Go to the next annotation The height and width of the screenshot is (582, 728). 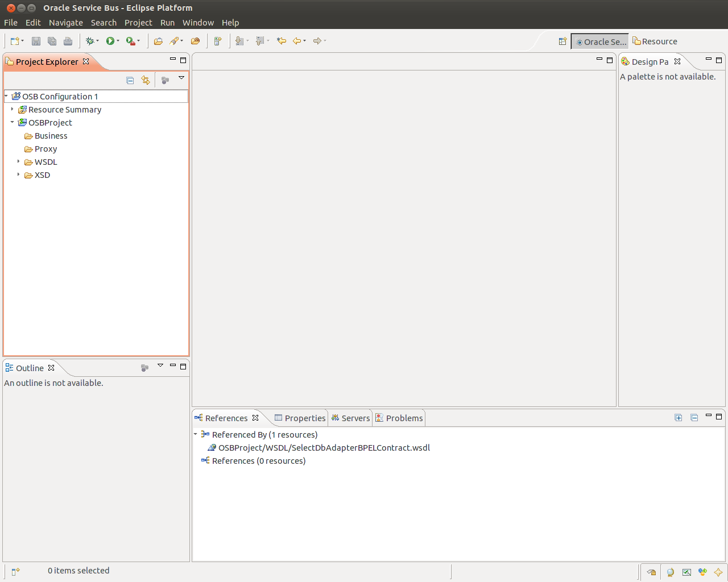click(x=240, y=41)
